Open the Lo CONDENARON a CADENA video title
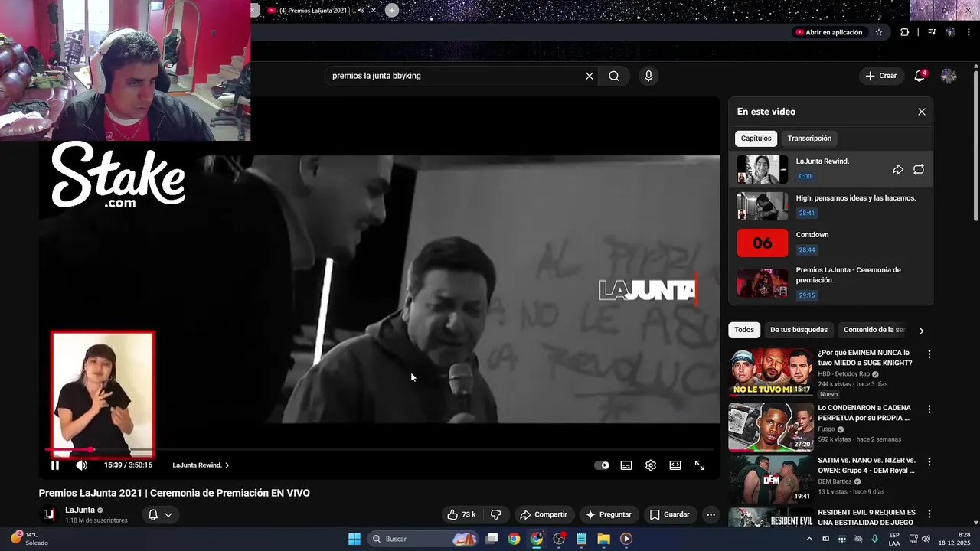 pyautogui.click(x=864, y=413)
